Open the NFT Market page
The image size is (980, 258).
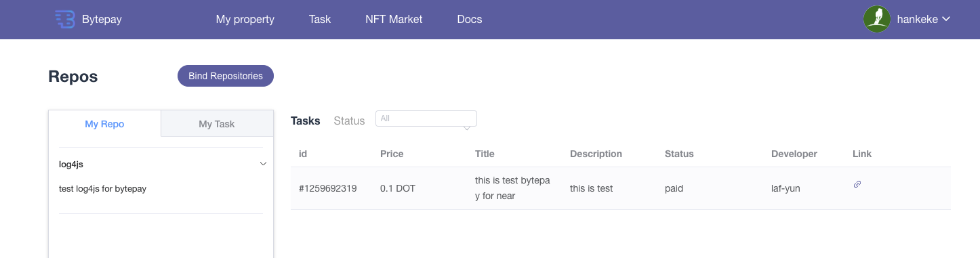tap(394, 19)
